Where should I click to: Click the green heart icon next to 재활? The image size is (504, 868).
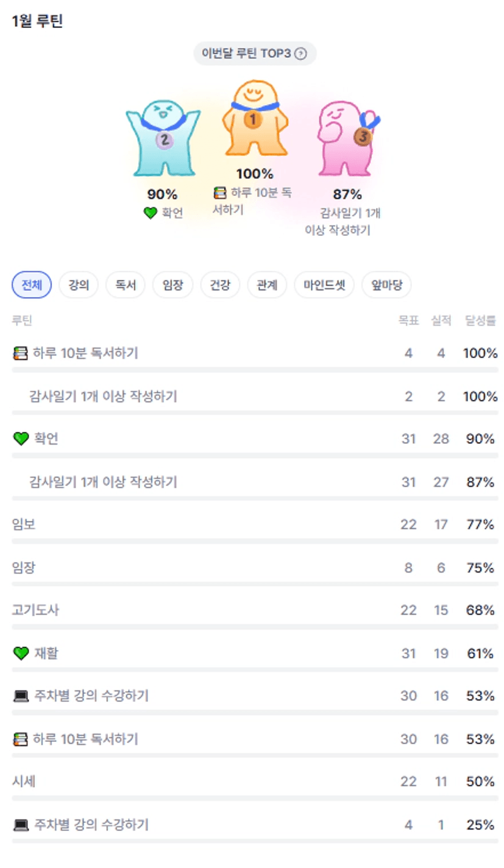(21, 654)
